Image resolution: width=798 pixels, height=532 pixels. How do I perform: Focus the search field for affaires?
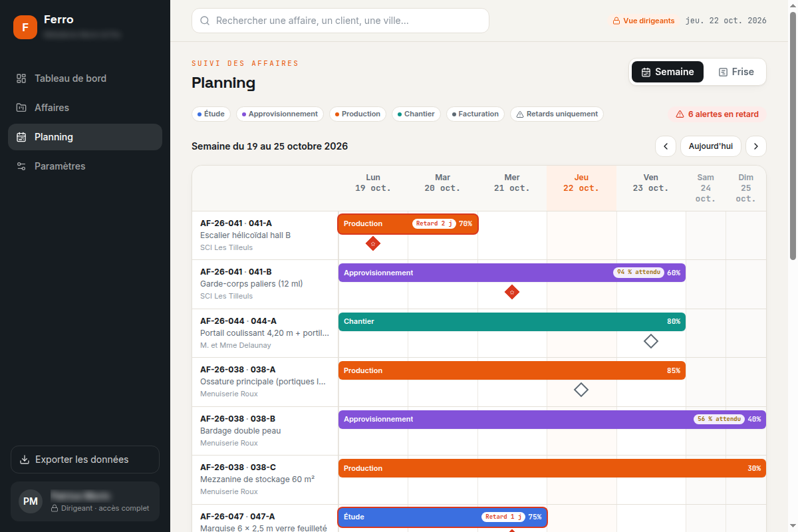(x=340, y=21)
